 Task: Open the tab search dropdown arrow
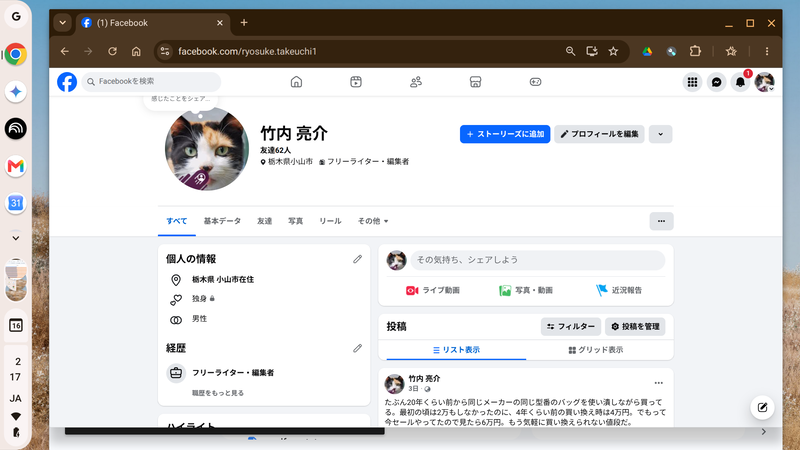click(62, 23)
